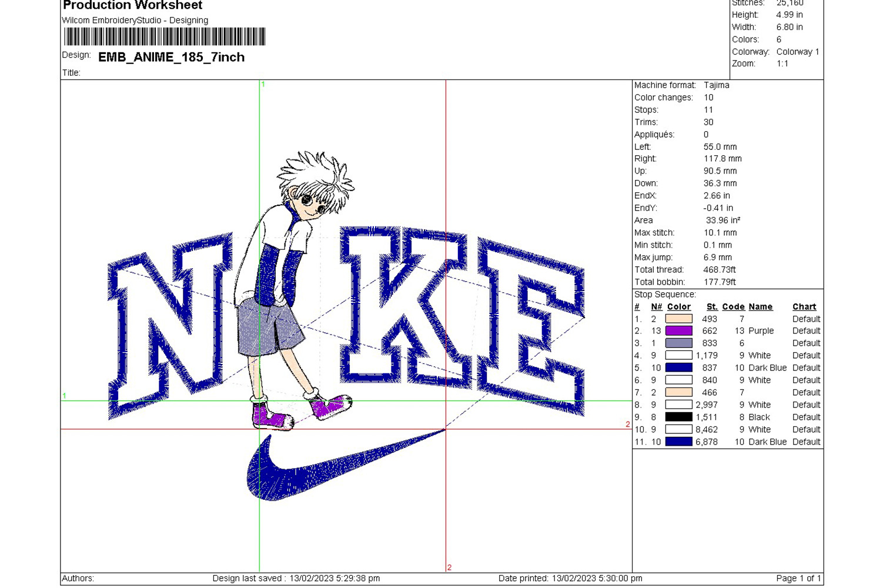Click the gray-blue swatch in stop row 3
This screenshot has width=883, height=588.
click(678, 343)
